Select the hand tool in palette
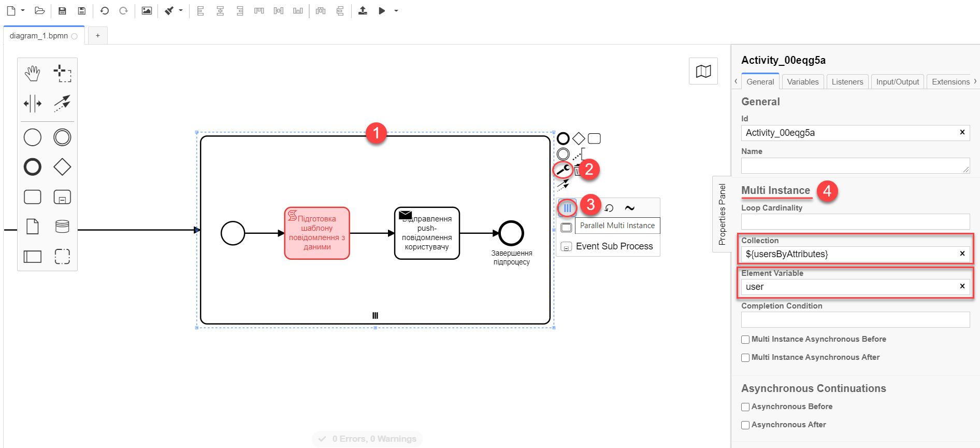 point(32,74)
